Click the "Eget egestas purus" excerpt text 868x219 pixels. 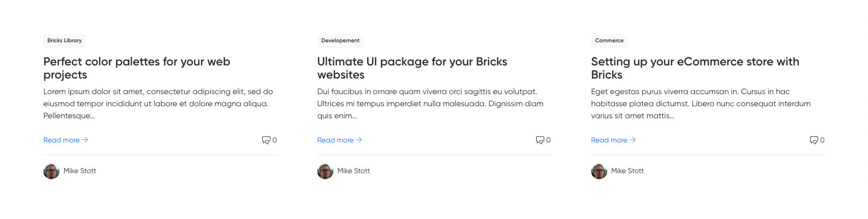tap(701, 104)
